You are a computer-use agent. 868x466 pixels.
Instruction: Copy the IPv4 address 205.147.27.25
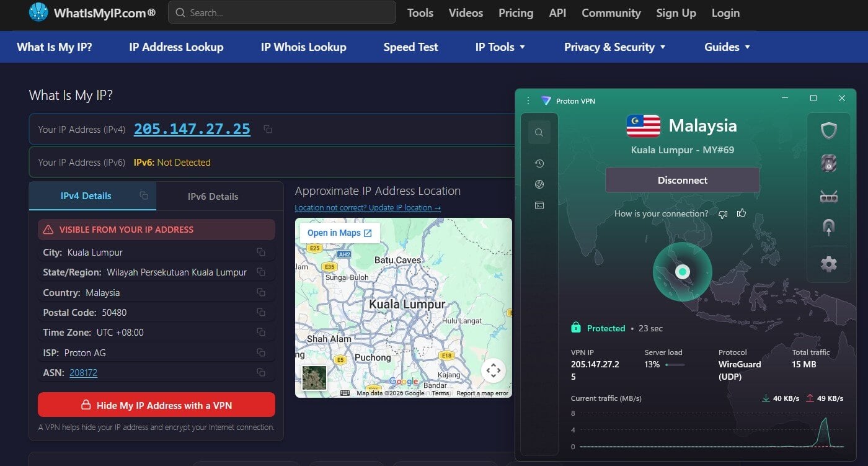pyautogui.click(x=268, y=129)
